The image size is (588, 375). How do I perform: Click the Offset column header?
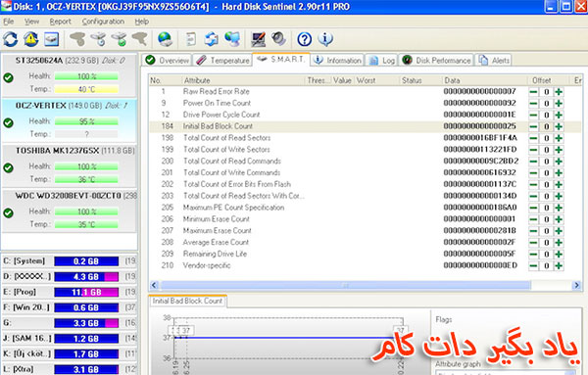pos(549,80)
